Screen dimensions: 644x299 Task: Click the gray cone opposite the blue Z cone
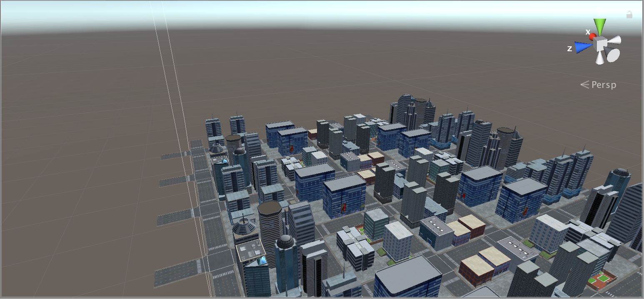(614, 40)
